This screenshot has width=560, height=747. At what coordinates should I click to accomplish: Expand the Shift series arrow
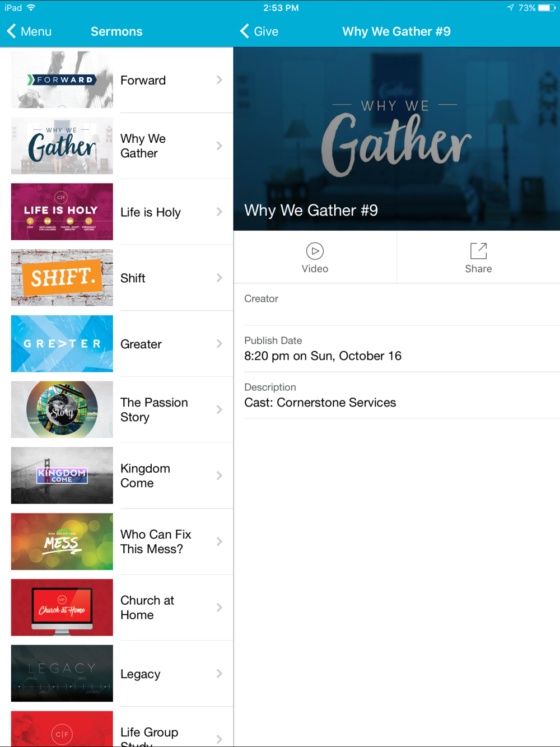click(220, 278)
